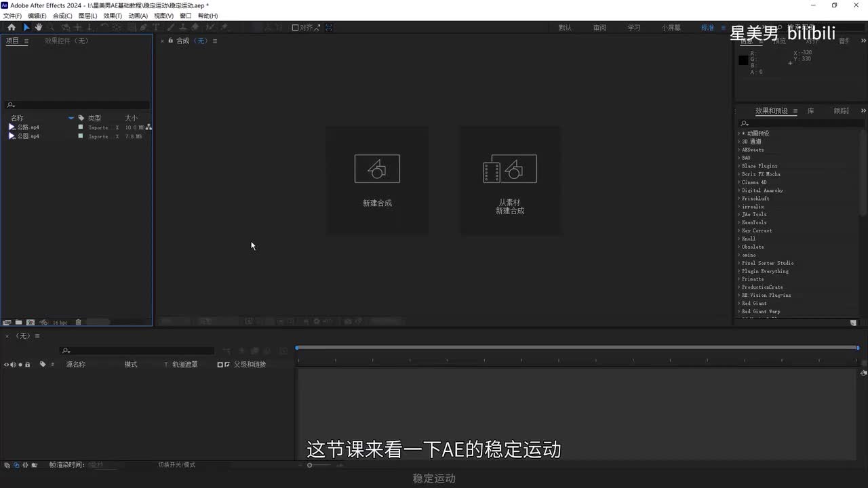
Task: Select the Selection arrow tool
Action: point(26,27)
